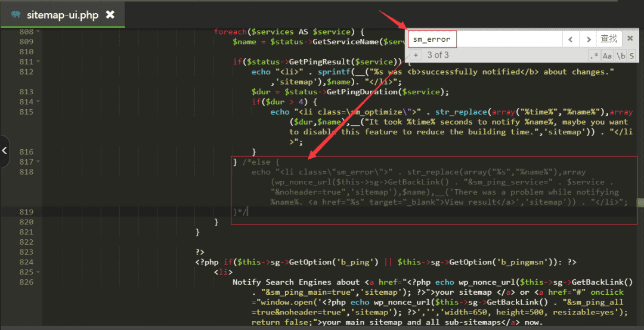Click the plus icon to show replace field
This screenshot has width=644, height=330.
click(x=416, y=55)
